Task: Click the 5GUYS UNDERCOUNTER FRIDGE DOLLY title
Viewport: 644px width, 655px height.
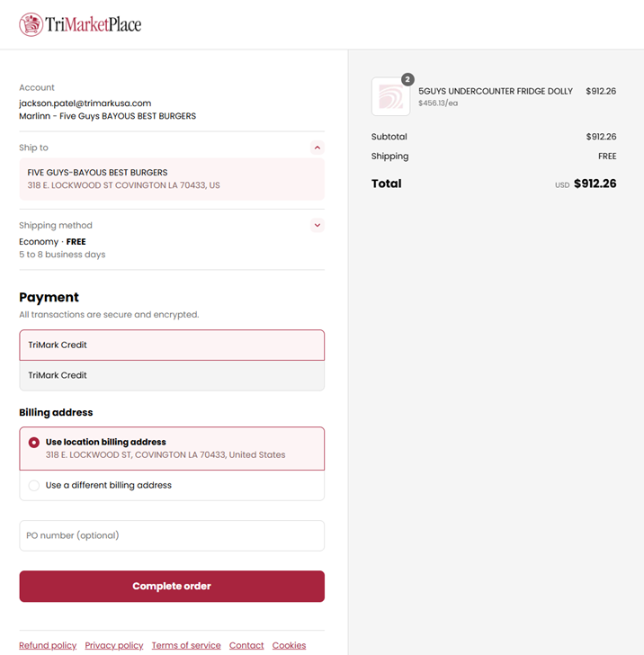Action: [496, 91]
